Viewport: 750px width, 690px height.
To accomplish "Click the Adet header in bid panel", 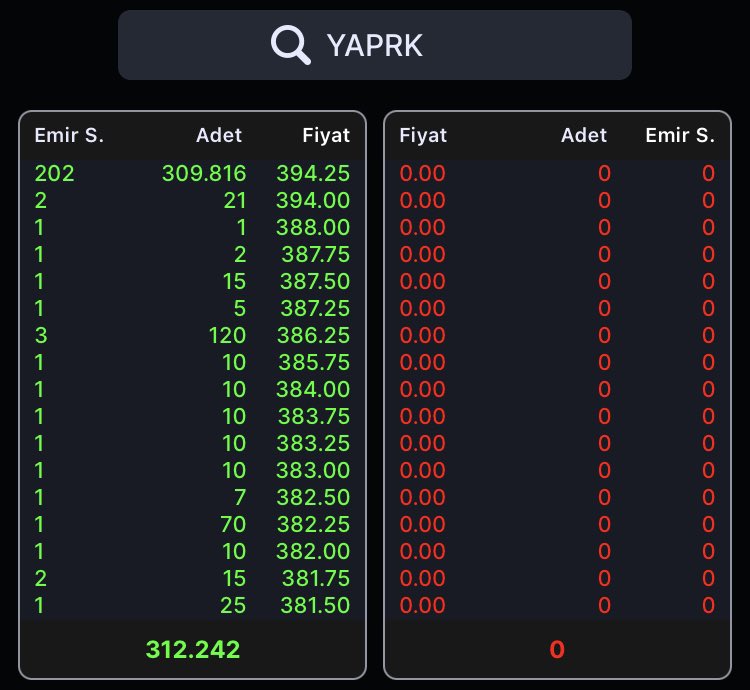I will pos(219,135).
